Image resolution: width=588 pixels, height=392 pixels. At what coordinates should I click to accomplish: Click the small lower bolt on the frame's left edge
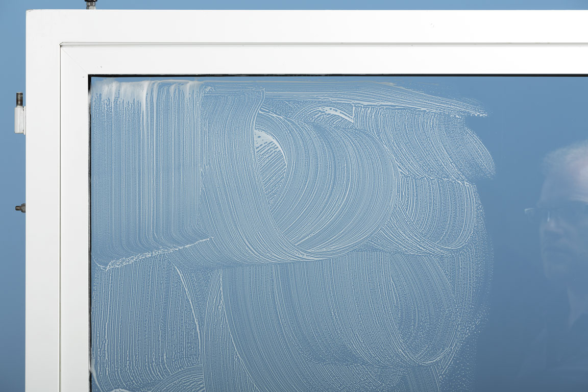pos(20,208)
